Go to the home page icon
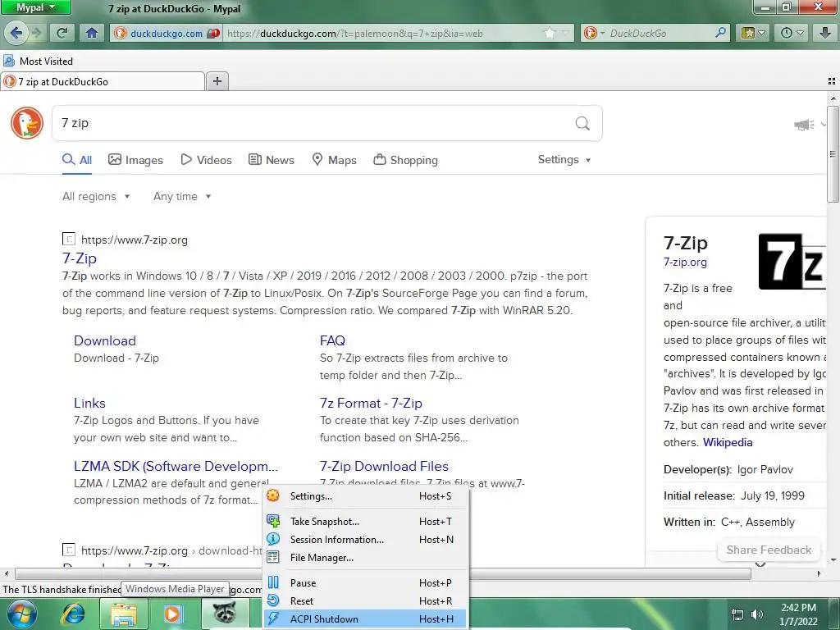This screenshot has height=630, width=840. click(92, 33)
